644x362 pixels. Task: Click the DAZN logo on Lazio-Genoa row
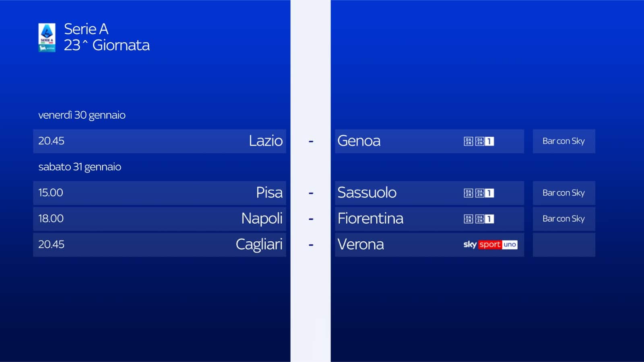(x=468, y=141)
